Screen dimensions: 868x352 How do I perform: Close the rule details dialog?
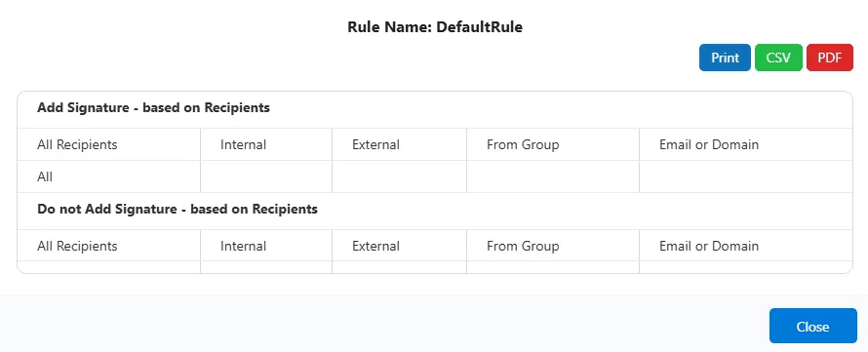[x=812, y=326]
